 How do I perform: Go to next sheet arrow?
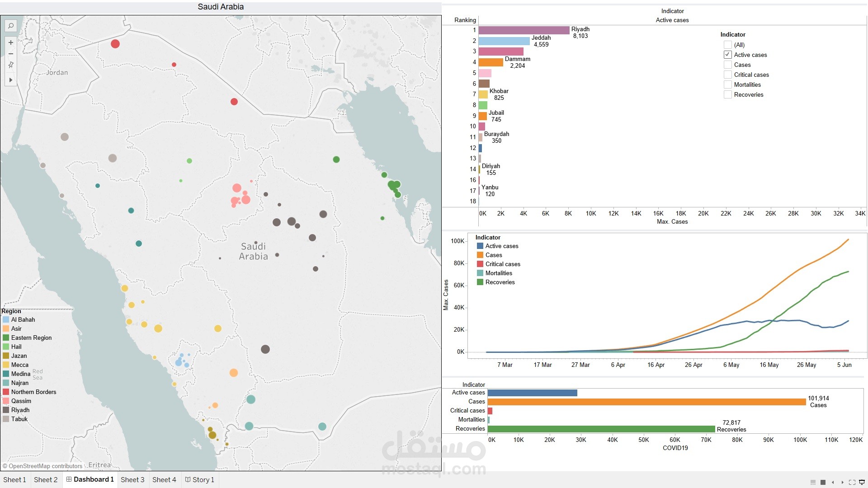click(842, 482)
